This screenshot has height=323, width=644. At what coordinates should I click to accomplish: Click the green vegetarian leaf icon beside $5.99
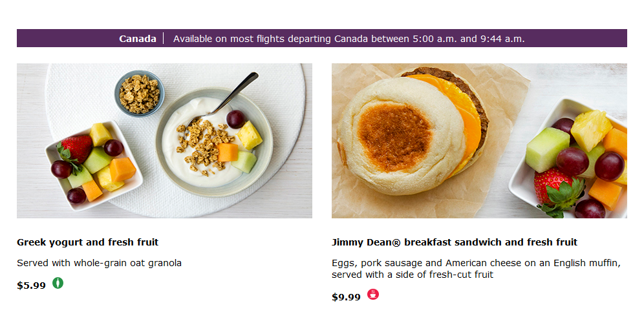(x=58, y=283)
